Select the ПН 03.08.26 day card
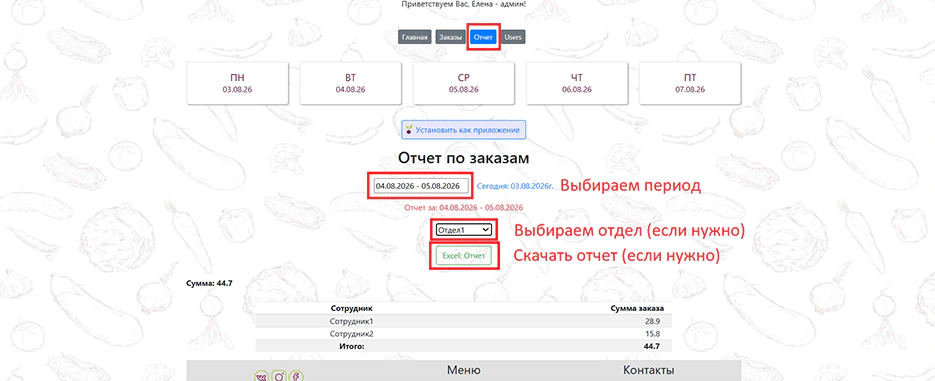 click(x=237, y=83)
